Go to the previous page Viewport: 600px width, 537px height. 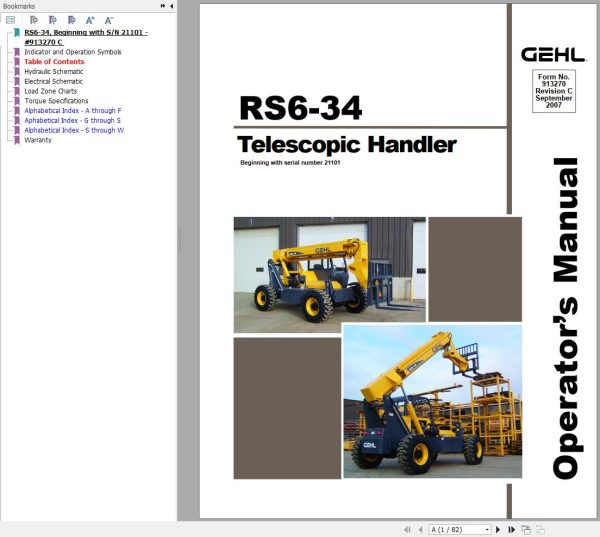pos(421,530)
